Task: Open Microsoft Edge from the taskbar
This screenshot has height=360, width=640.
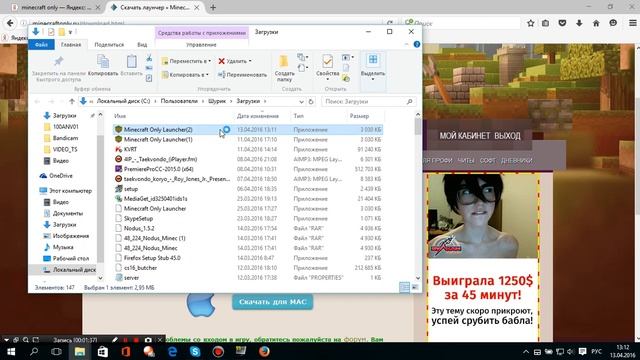Action: coord(172,351)
